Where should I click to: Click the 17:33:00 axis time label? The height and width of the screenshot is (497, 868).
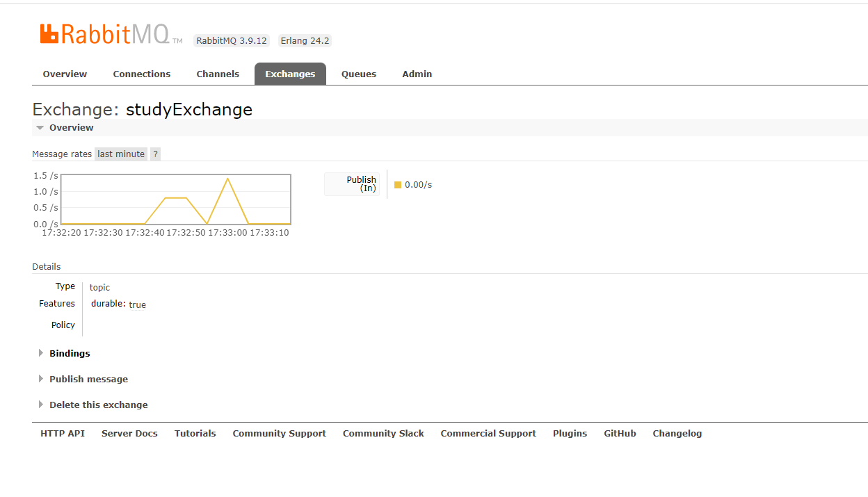(227, 233)
